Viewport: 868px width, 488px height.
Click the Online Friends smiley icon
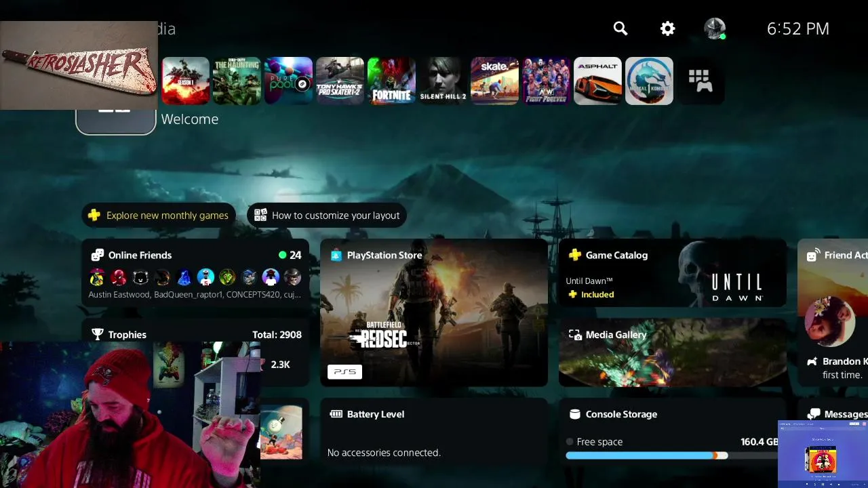[98, 256]
